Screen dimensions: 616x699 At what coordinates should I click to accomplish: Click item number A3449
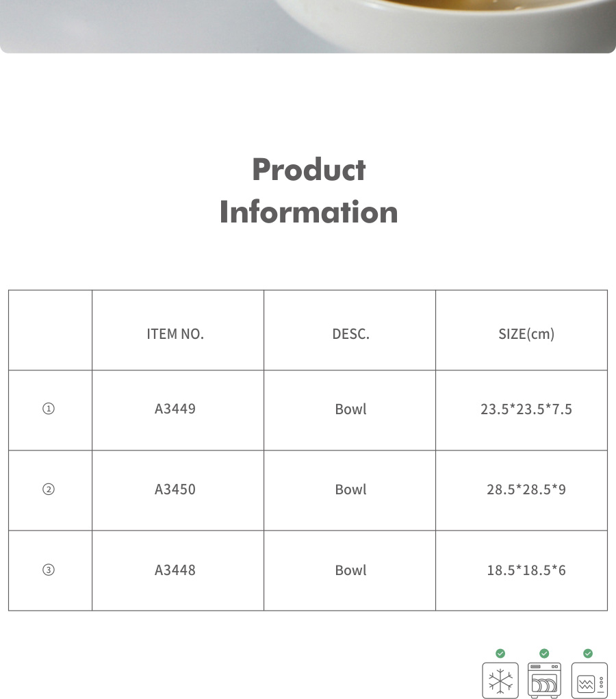tap(175, 409)
